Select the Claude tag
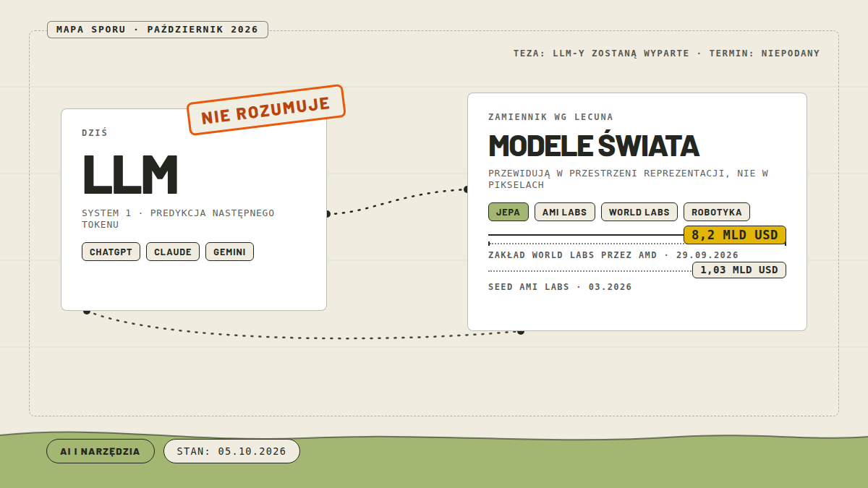Image resolution: width=868 pixels, height=488 pixels. [173, 252]
